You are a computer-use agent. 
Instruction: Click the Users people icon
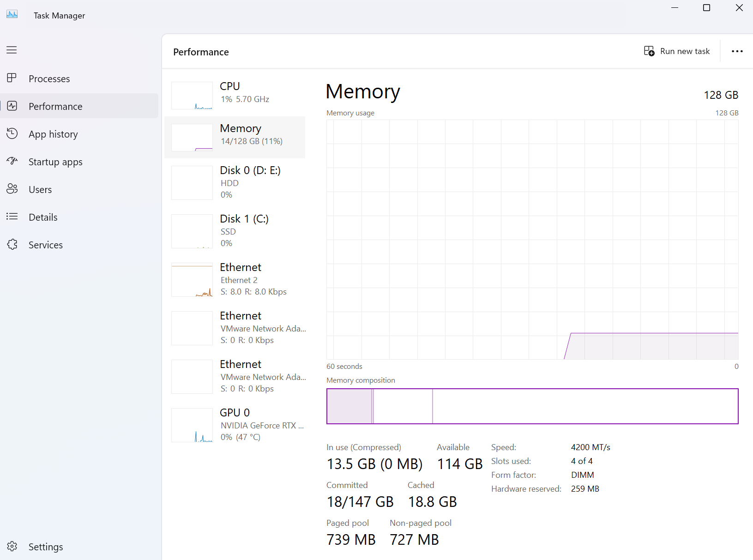click(12, 189)
